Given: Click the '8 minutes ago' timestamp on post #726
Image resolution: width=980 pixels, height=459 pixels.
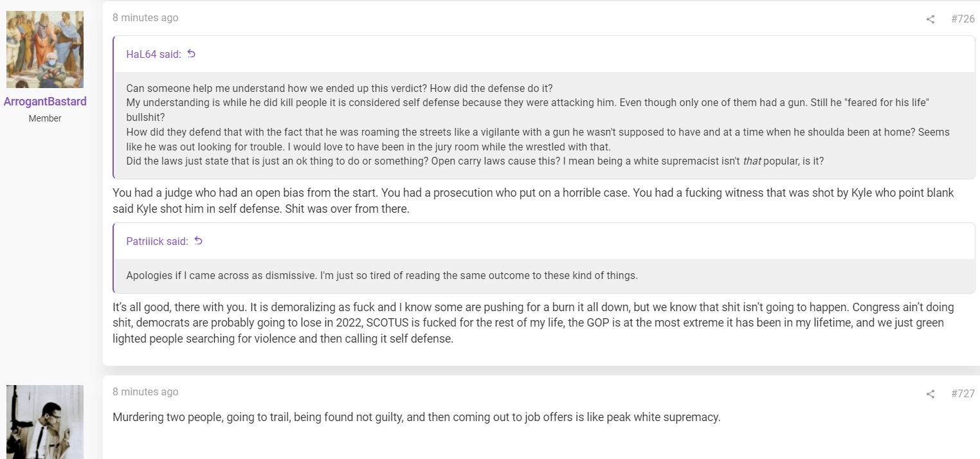Looking at the screenshot, I should click(x=145, y=18).
